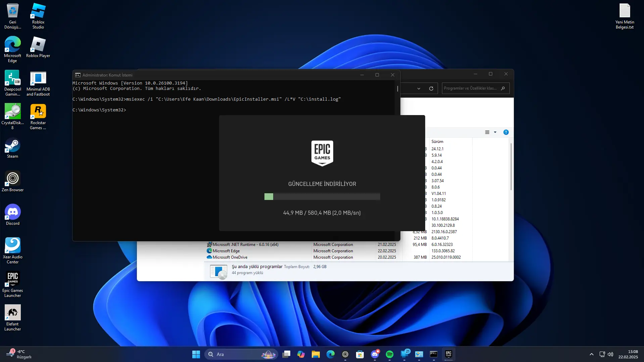Open the taskbar app with 21 badge
644x362 pixels.
[404, 354]
